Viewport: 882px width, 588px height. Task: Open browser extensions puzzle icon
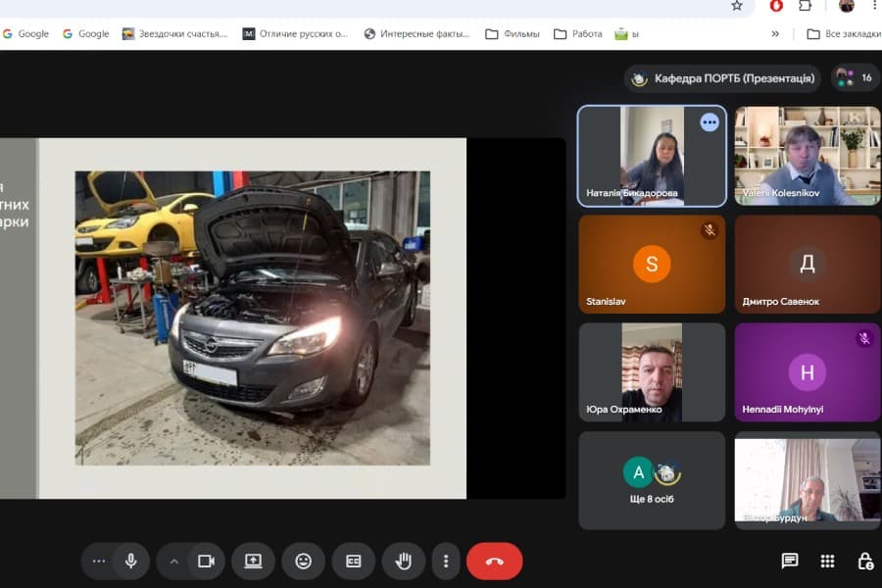[806, 6]
